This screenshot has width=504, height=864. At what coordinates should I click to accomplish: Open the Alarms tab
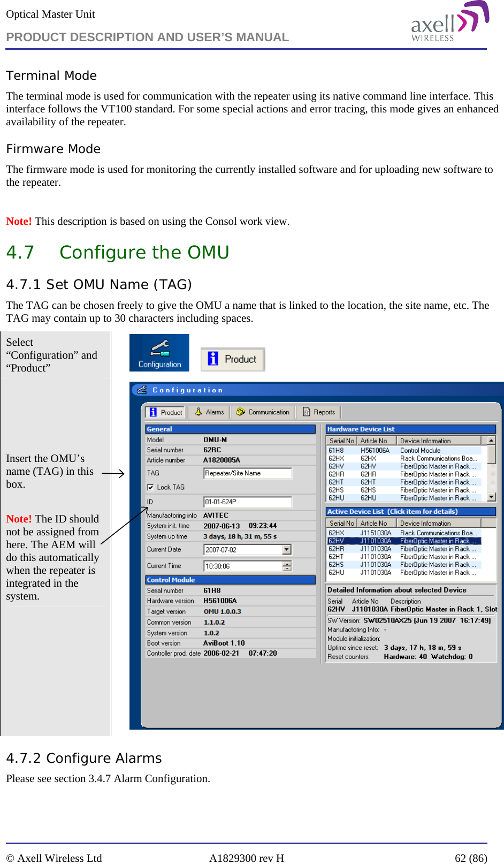209,412
